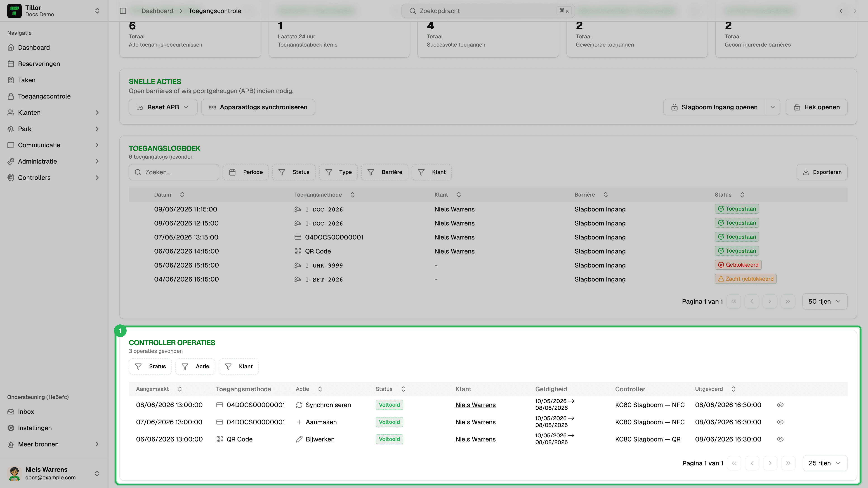Click the broadcast icon on Apparaatlogs synchroniseren

[x=212, y=107]
